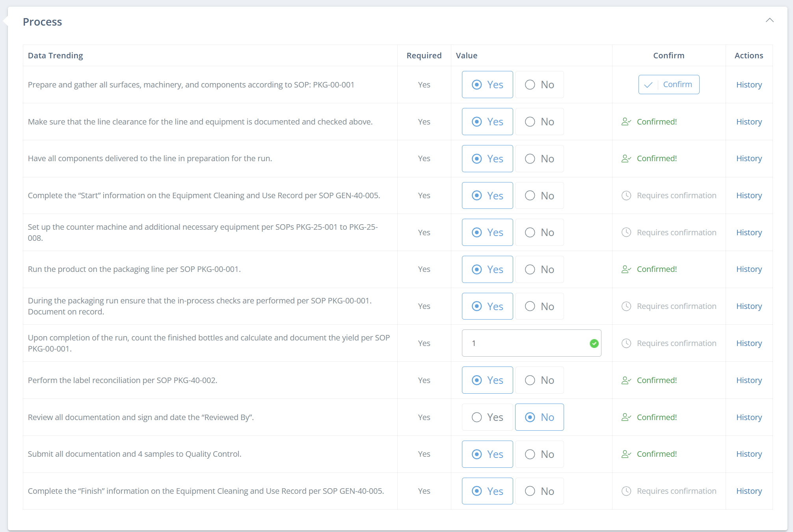Click green checkmark icon in yield input field
793x532 pixels.
594,344
